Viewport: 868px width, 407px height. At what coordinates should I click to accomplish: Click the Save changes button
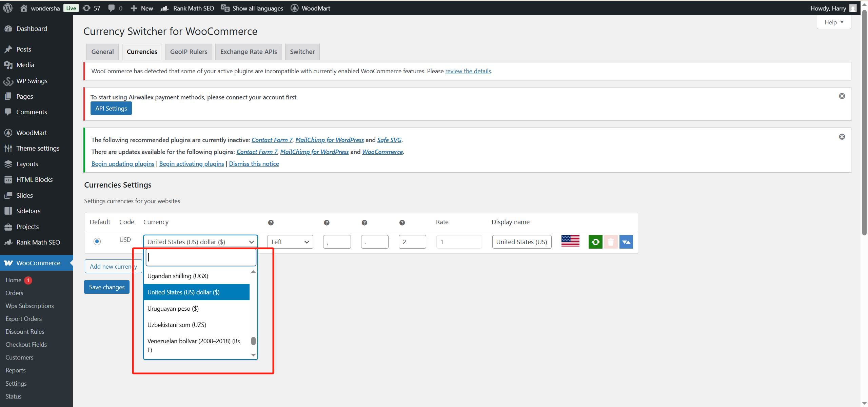[106, 287]
